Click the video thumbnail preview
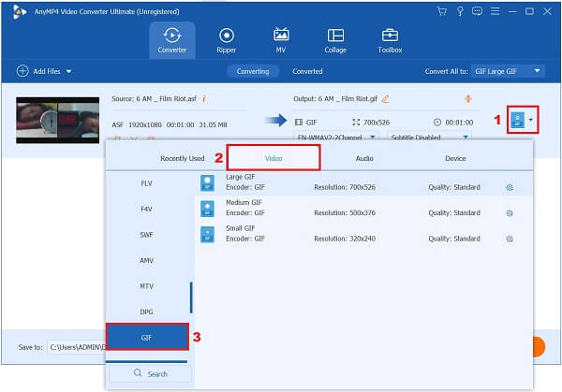Image resolution: width=562 pixels, height=392 pixels. pos(58,121)
